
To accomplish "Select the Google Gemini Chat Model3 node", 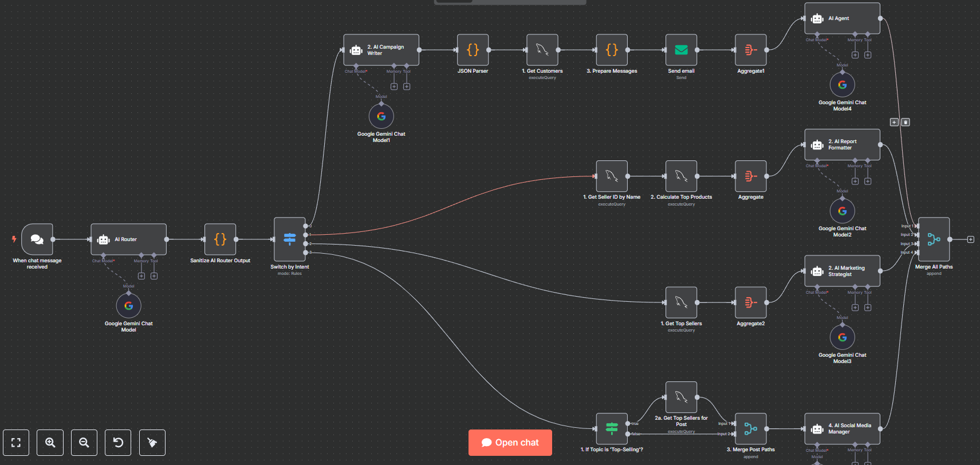I will tap(843, 337).
